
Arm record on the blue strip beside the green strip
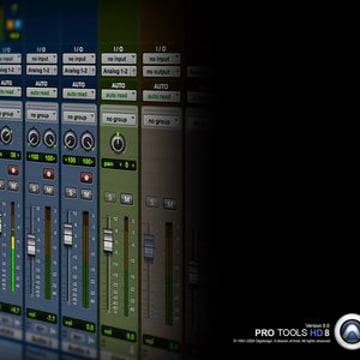[x=86, y=177]
